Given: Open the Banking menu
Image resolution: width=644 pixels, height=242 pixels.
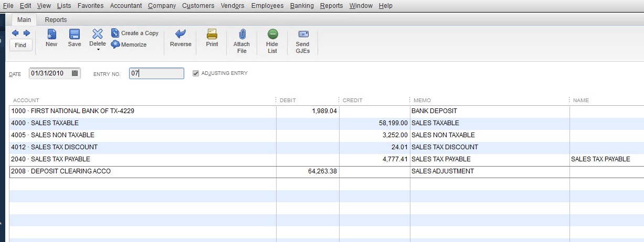Looking at the screenshot, I should coord(301,6).
